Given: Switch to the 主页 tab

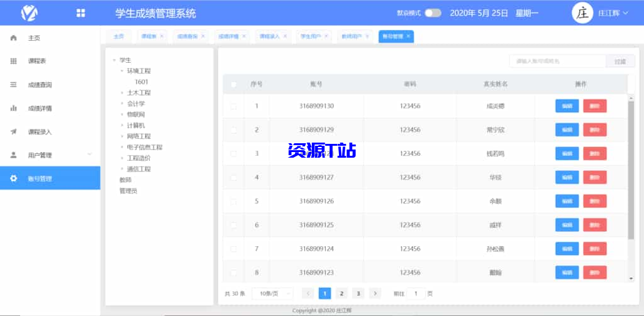Looking at the screenshot, I should click(119, 36).
